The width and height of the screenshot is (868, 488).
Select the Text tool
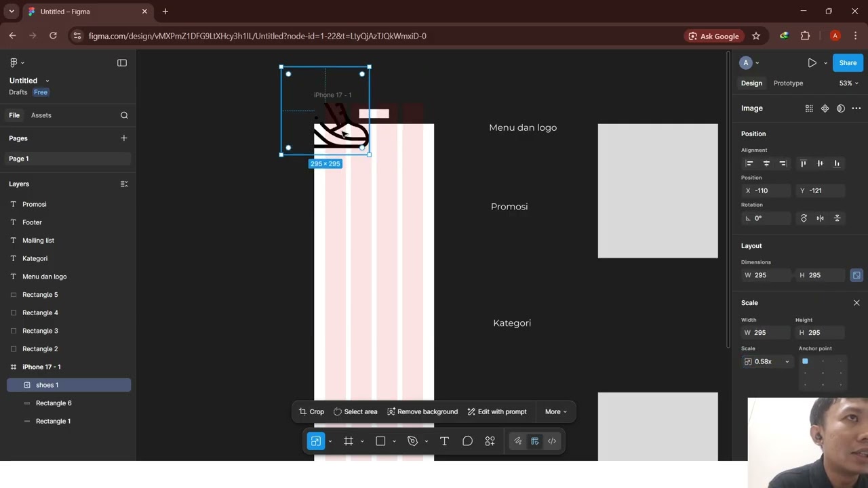point(445,441)
